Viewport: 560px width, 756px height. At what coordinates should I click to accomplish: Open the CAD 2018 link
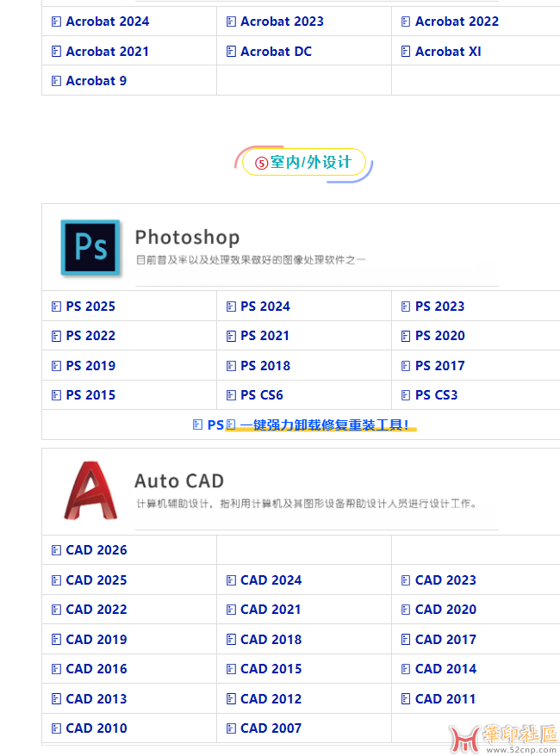pos(271,639)
